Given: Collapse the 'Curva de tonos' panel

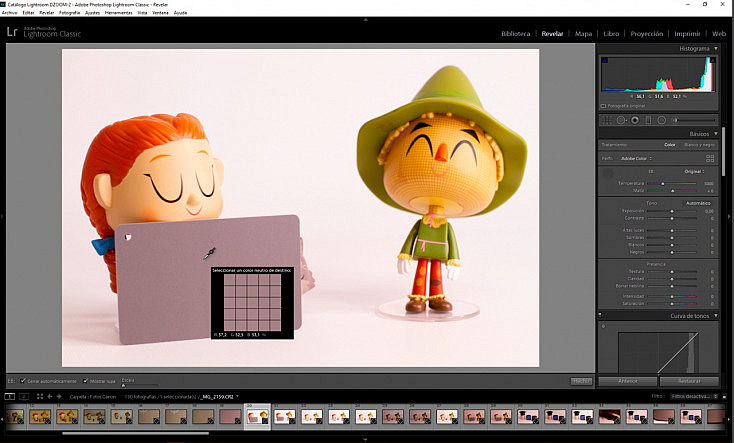Looking at the screenshot, I should [x=716, y=316].
